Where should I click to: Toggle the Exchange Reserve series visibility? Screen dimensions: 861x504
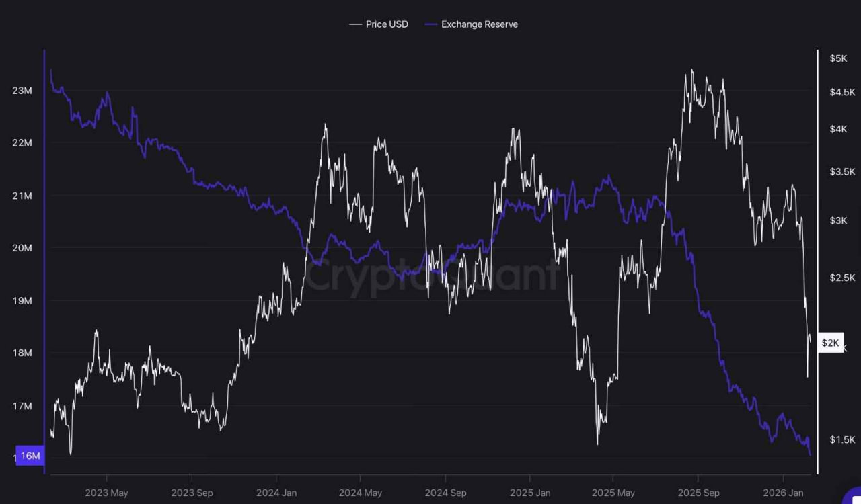pos(480,24)
